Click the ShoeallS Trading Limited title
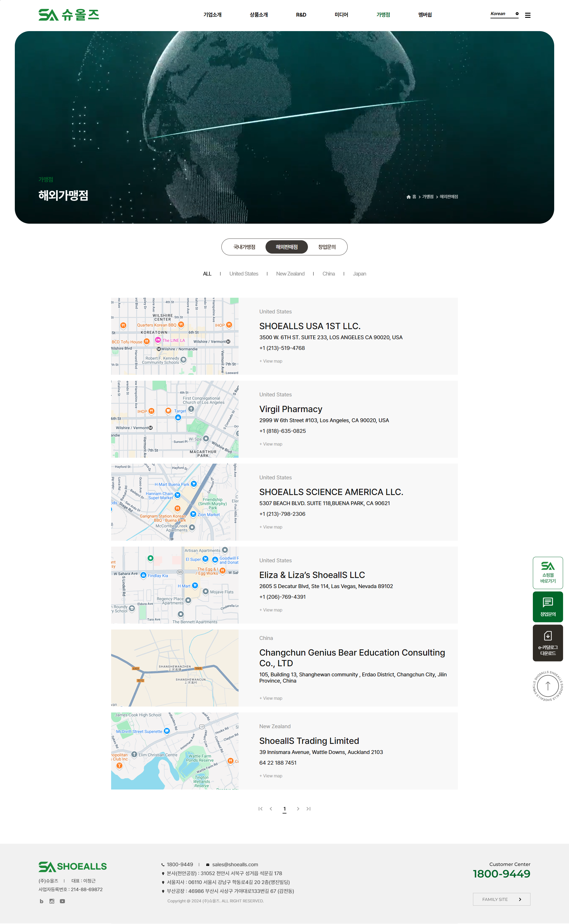 (309, 741)
